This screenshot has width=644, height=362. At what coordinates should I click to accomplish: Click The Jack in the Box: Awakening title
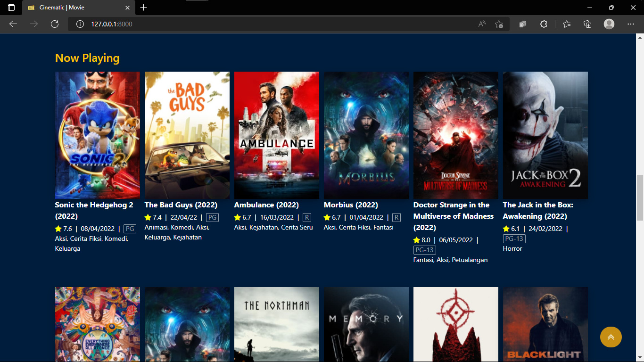tap(538, 211)
